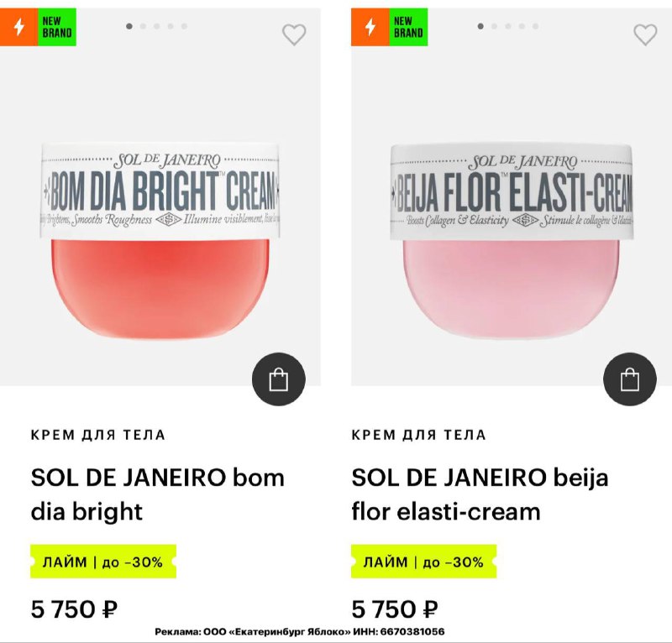Click 5 750 ₽ price of bom dia bright

pyautogui.click(x=74, y=609)
